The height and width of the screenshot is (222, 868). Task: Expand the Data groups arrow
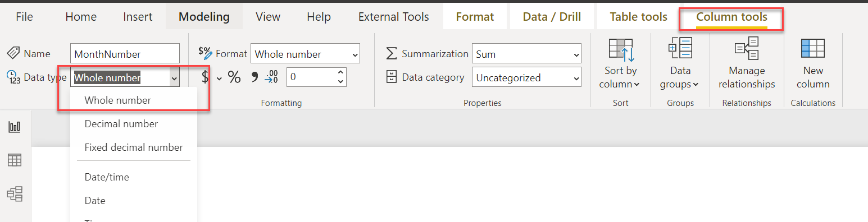696,85
